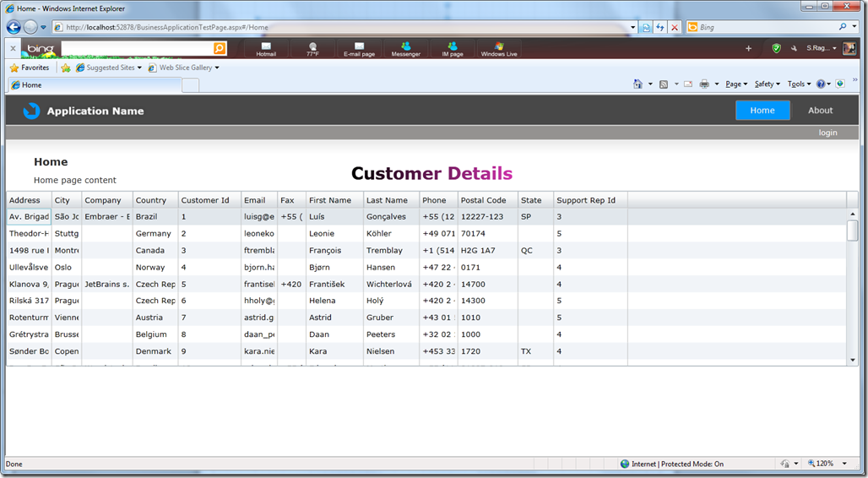868x478 pixels.
Task: Click the orange Bing toolbar search button
Action: click(x=220, y=49)
